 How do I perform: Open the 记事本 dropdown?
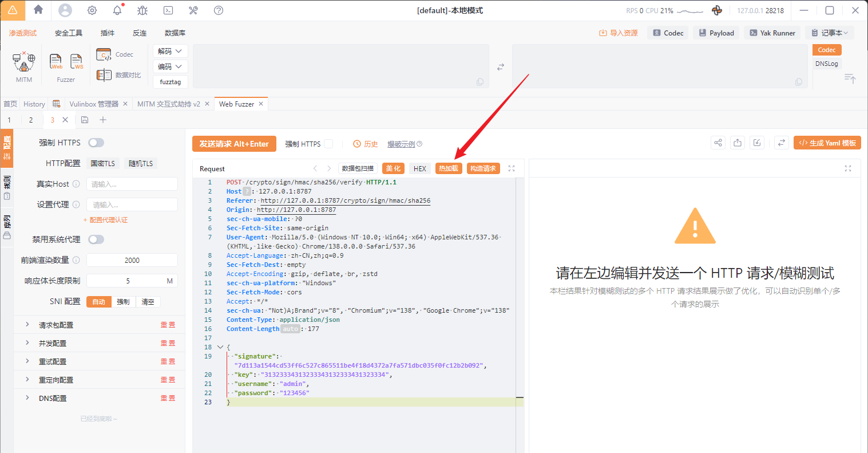tap(830, 33)
